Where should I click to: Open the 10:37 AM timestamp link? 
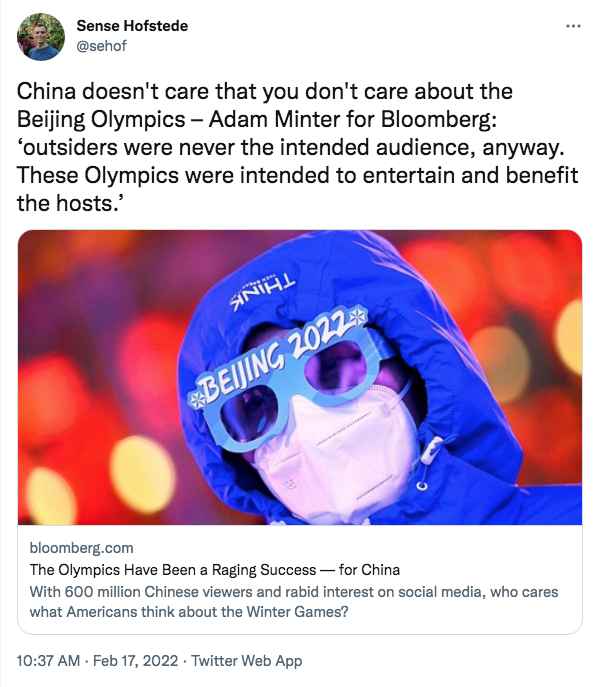point(48,661)
